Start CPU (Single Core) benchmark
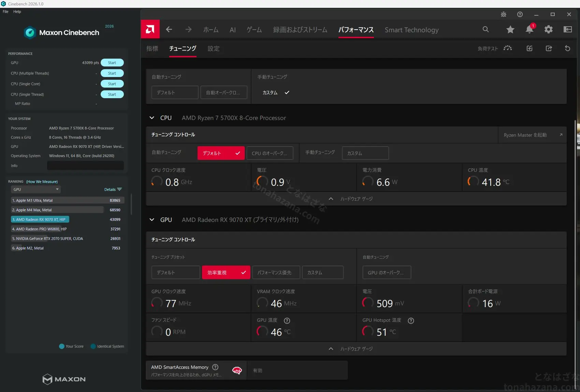 pyautogui.click(x=112, y=84)
